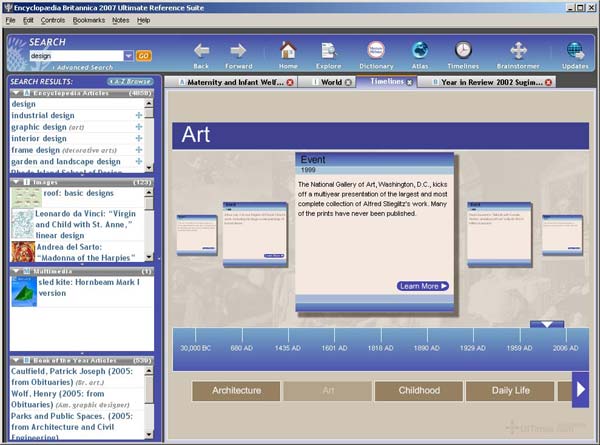
Task: Open the design article result
Action: pos(23,104)
